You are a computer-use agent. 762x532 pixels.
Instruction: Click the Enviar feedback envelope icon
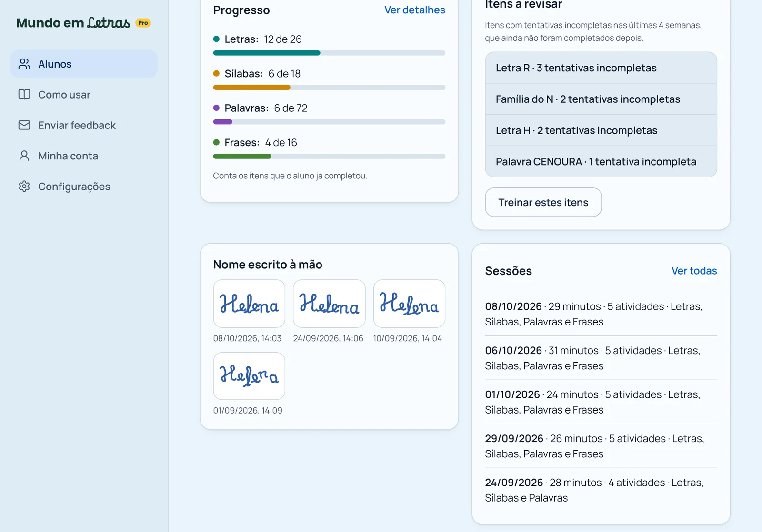coord(24,125)
